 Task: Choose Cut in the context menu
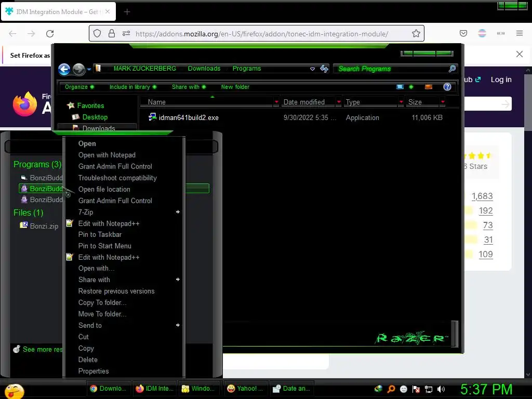coord(124,337)
